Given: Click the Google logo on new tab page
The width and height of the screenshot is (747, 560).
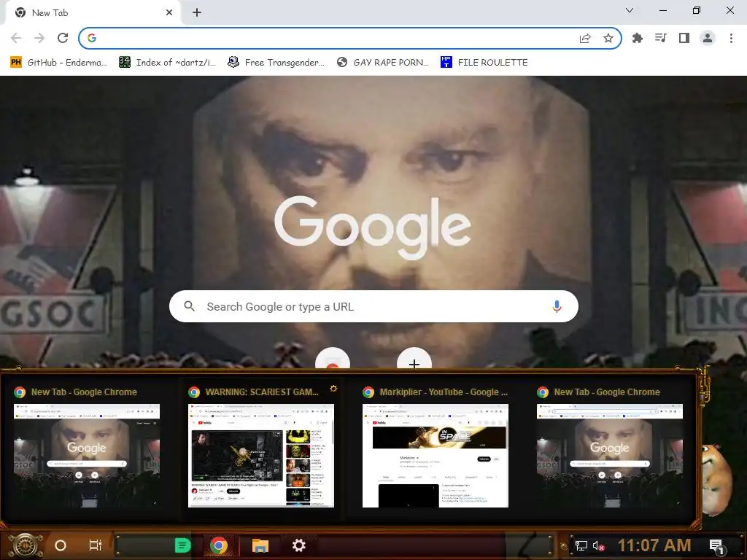Looking at the screenshot, I should 373,227.
